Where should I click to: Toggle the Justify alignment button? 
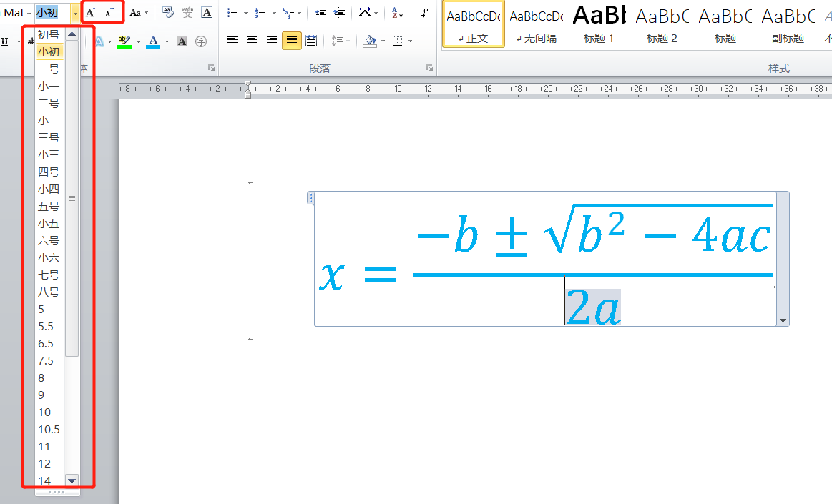pos(291,41)
